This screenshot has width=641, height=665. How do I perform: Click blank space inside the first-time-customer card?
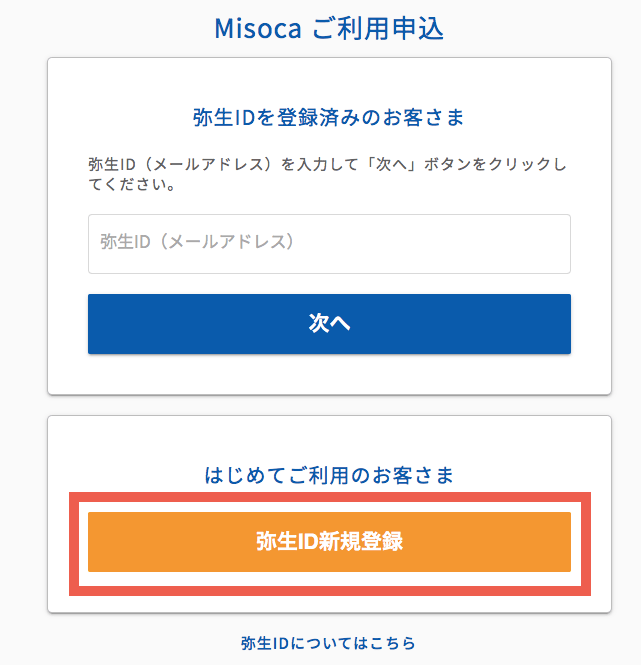[x=329, y=438]
